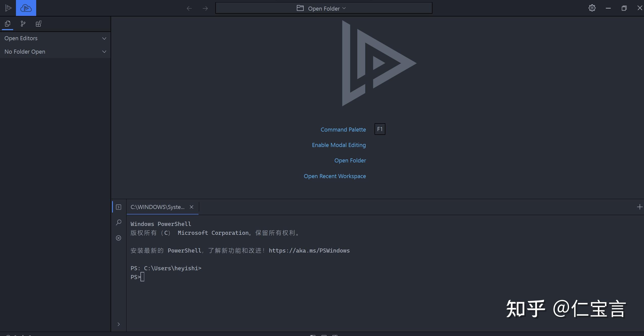Click Enable Modal Editing link

[339, 145]
